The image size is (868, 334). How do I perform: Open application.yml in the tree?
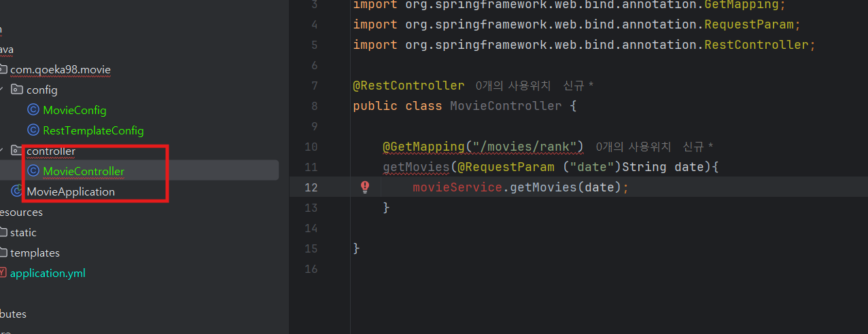pyautogui.click(x=48, y=273)
